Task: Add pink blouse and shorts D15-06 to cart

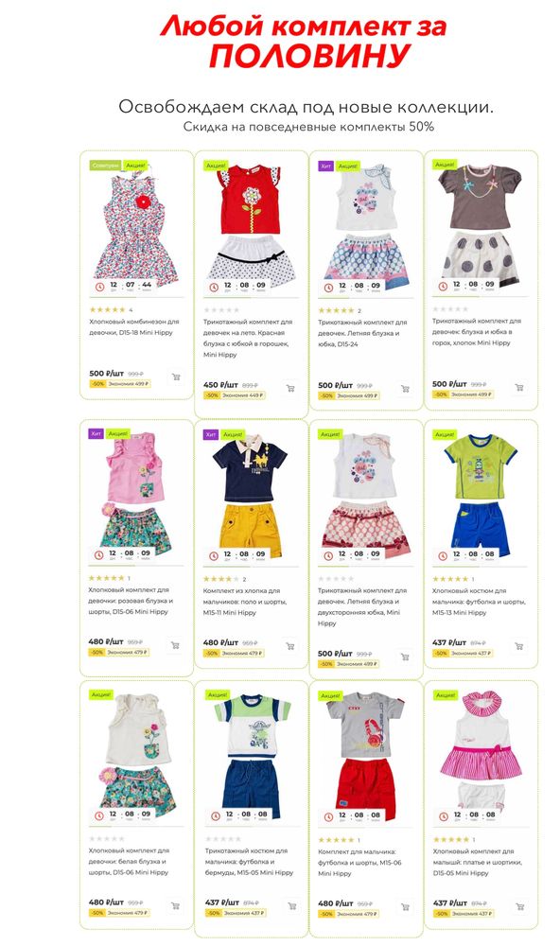Action: click(175, 645)
